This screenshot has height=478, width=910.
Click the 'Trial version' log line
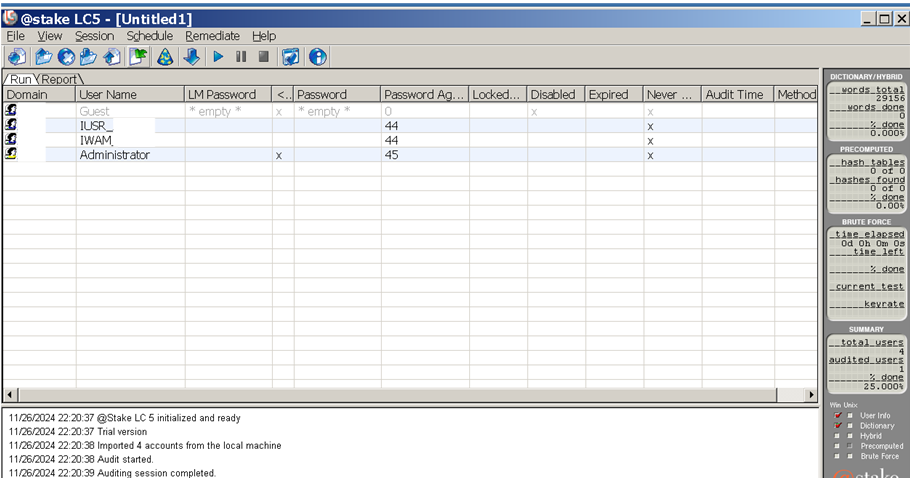tap(78, 432)
